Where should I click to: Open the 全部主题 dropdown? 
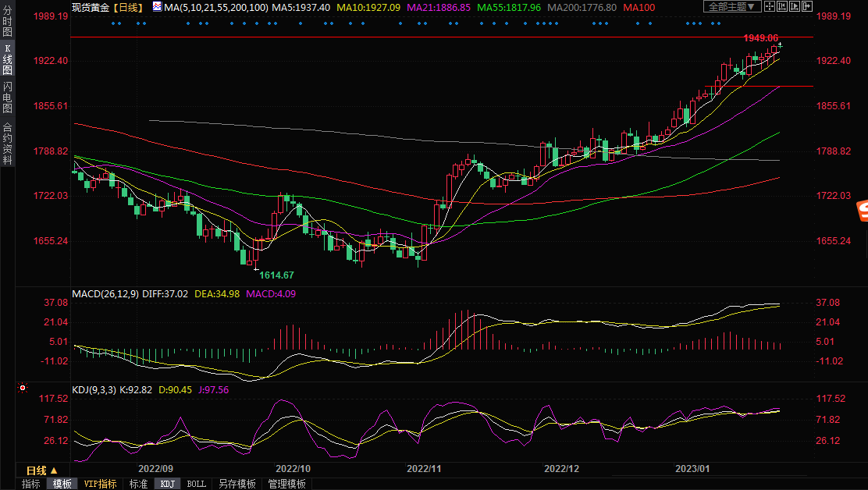pos(731,7)
